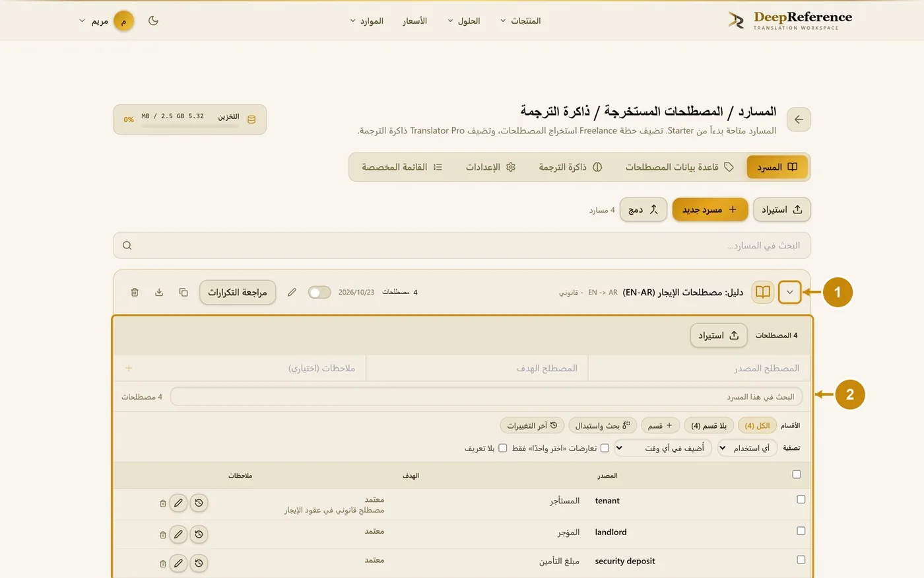The height and width of the screenshot is (578, 924).
Task: Edit the landlord term row
Action: coord(178,534)
